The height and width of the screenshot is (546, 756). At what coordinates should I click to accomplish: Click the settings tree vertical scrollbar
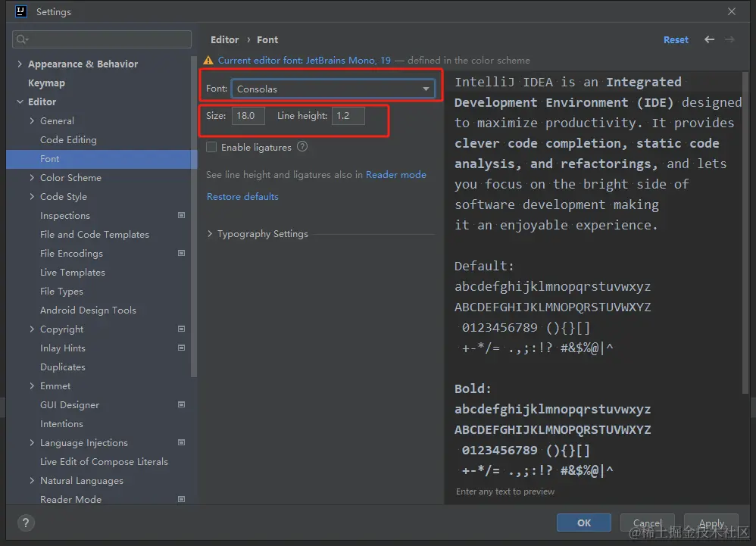[x=194, y=217]
